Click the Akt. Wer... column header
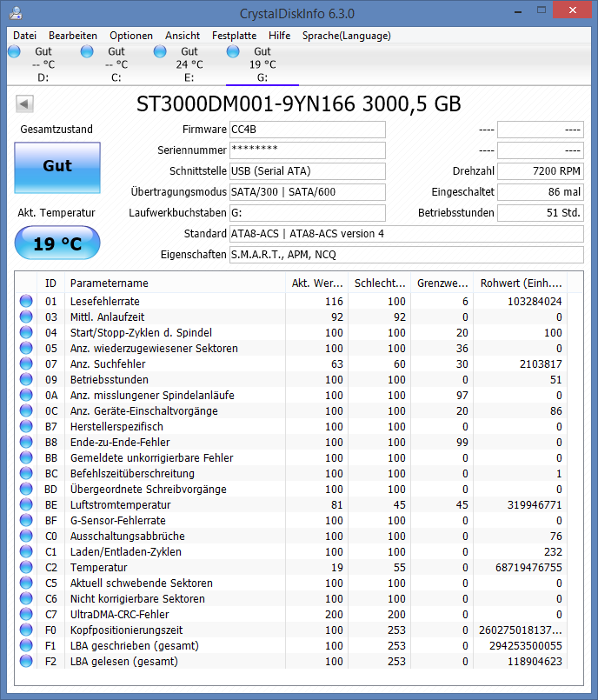The height and width of the screenshot is (700, 598). click(317, 283)
